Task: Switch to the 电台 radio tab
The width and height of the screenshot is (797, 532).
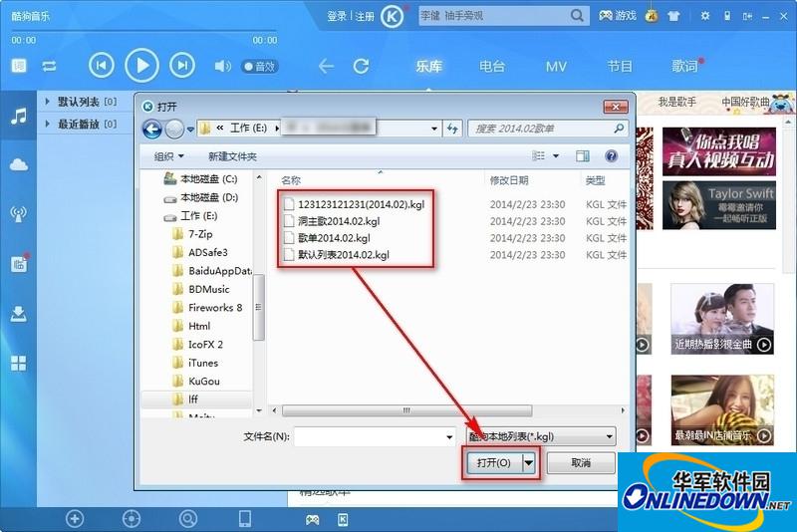Action: pyautogui.click(x=492, y=67)
